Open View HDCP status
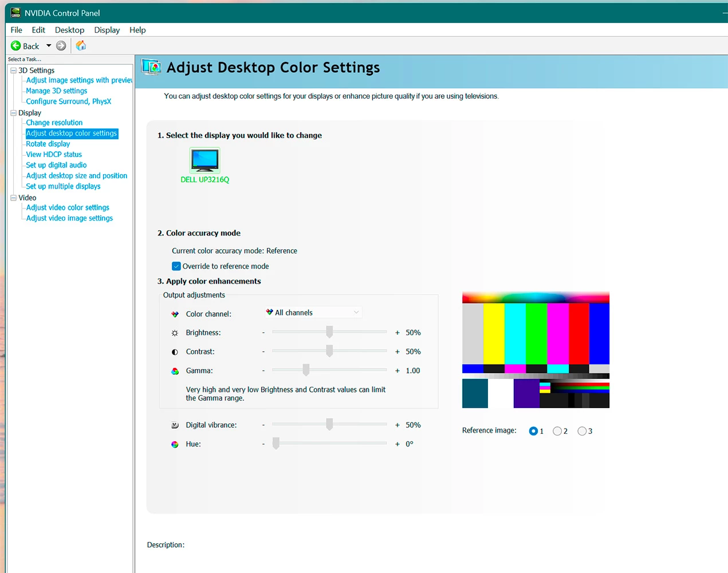The image size is (728, 573). coord(54,154)
